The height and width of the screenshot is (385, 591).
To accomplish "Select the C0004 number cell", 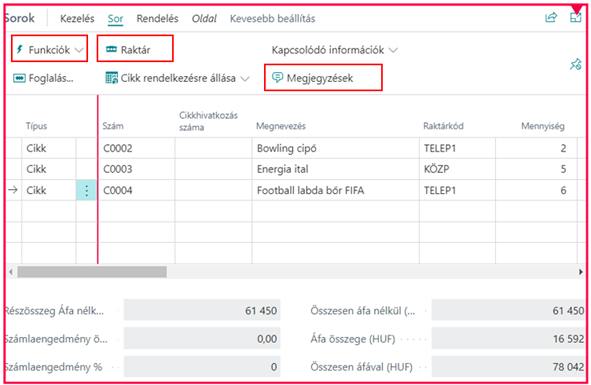I will (136, 190).
